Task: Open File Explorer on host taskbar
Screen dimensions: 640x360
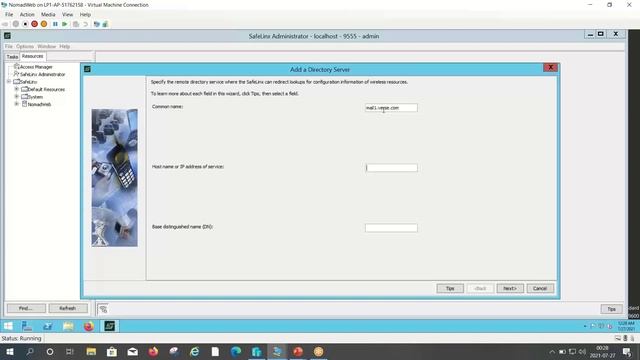Action: click(91, 351)
